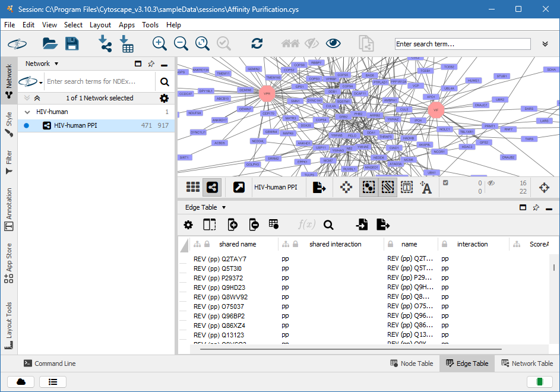This screenshot has height=392, width=560.
Task: Show or hide table columns icon
Action: [x=210, y=225]
